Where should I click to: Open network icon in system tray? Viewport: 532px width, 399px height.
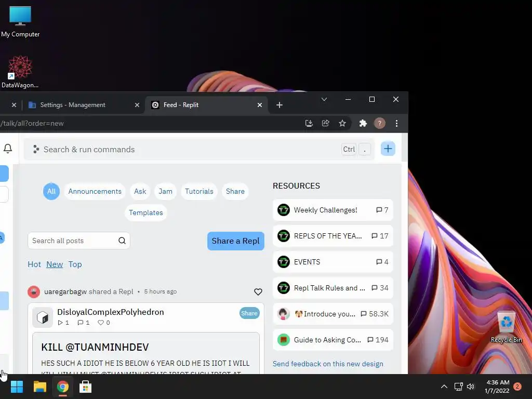tap(458, 387)
